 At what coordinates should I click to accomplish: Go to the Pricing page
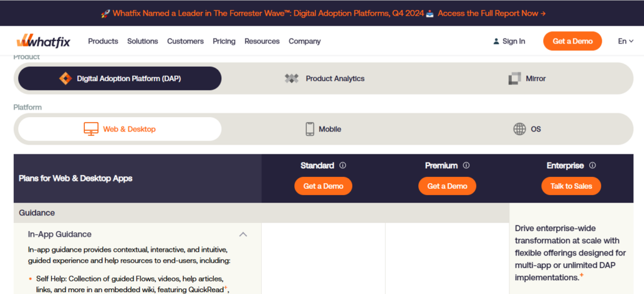tap(225, 41)
